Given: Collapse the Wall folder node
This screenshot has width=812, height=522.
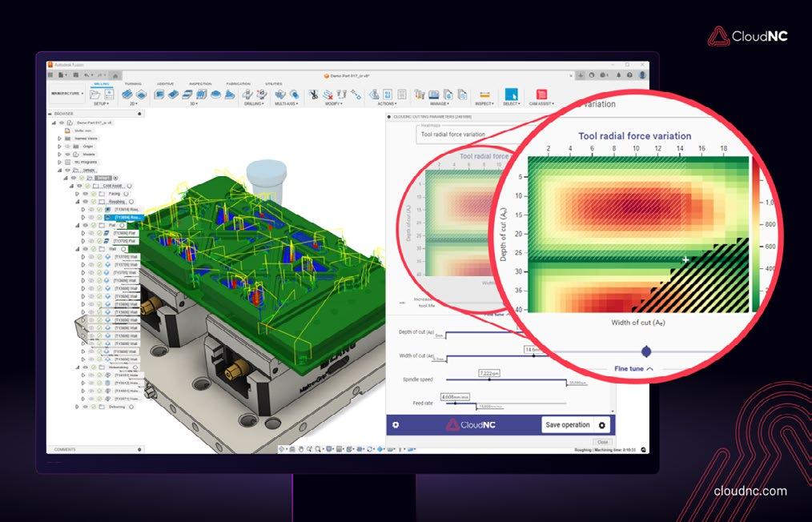Looking at the screenshot, I should [78, 249].
